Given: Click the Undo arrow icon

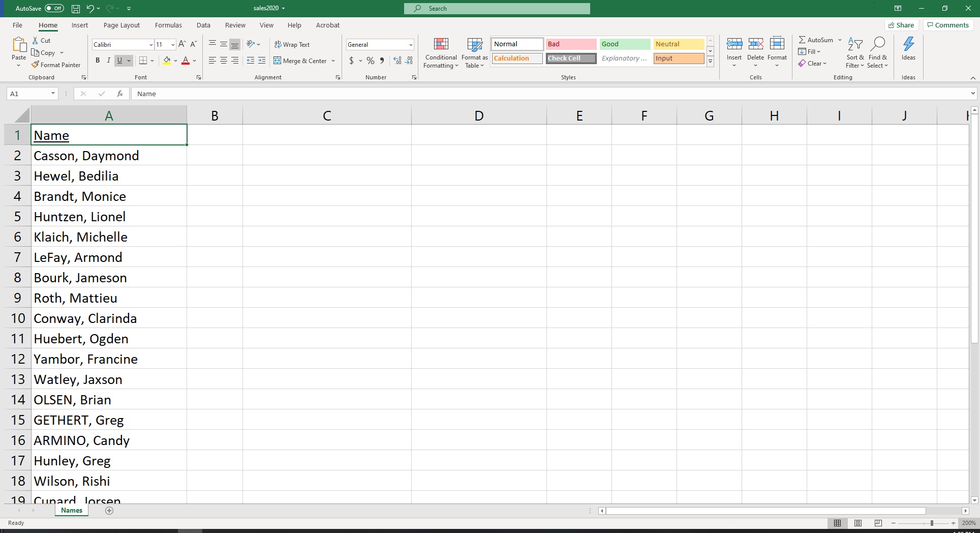Looking at the screenshot, I should pos(90,8).
